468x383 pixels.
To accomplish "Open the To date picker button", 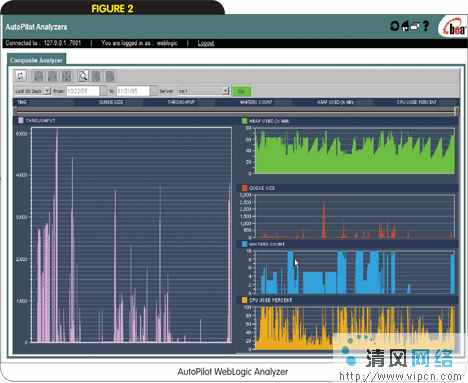I will (154, 91).
